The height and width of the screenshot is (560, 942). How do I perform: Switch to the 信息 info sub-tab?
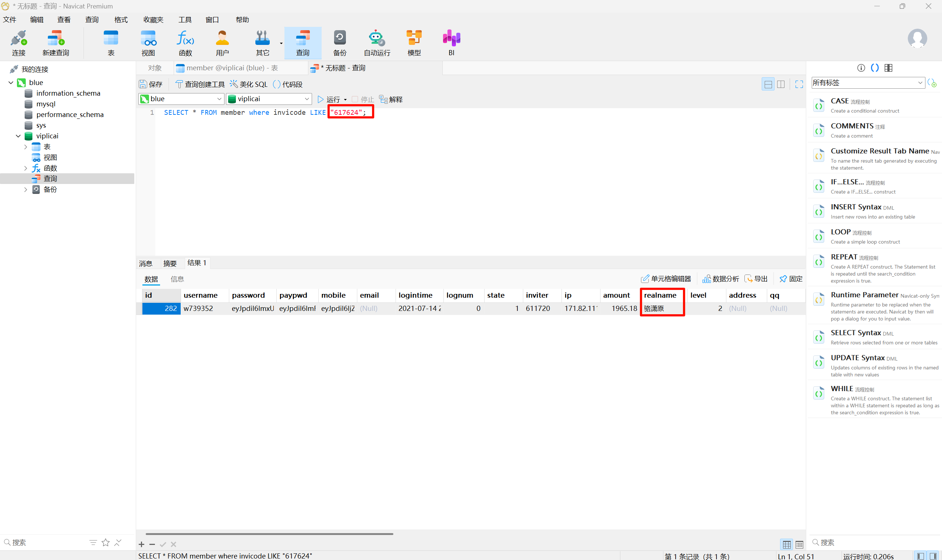177,279
